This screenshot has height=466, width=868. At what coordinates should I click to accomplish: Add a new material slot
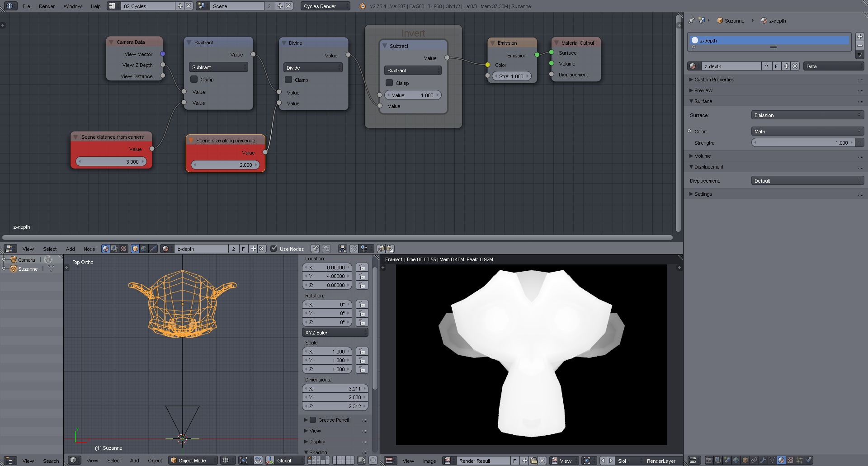(859, 37)
